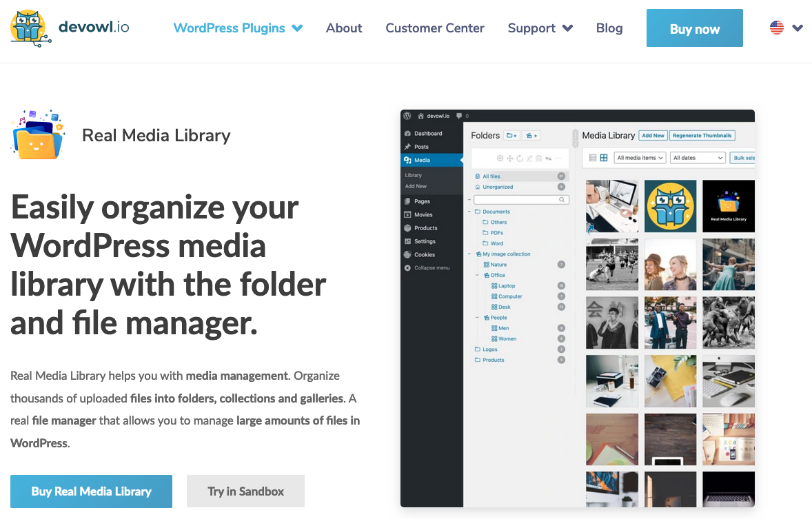The height and width of the screenshot is (519, 812).
Task: Go to the Blog page
Action: pos(609,28)
